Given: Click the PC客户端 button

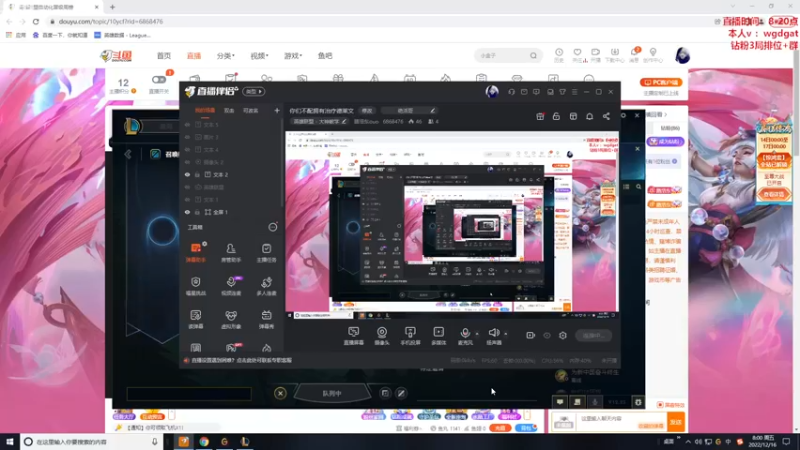Looking at the screenshot, I should click(x=661, y=82).
